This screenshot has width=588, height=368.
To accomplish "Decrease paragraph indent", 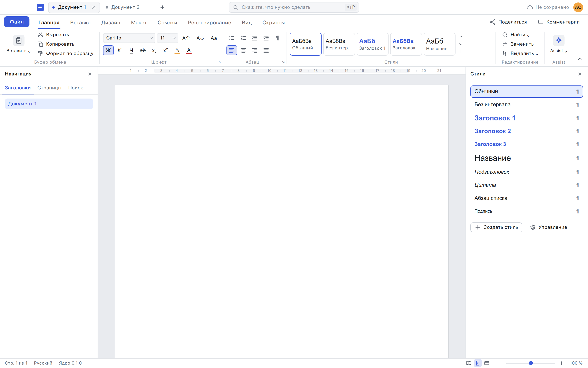I will [x=255, y=38].
